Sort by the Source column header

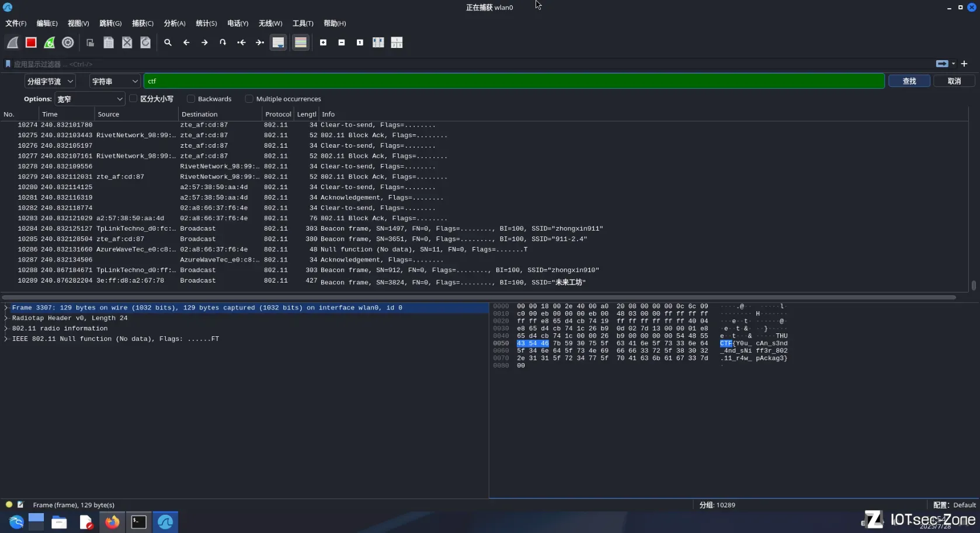(x=136, y=114)
